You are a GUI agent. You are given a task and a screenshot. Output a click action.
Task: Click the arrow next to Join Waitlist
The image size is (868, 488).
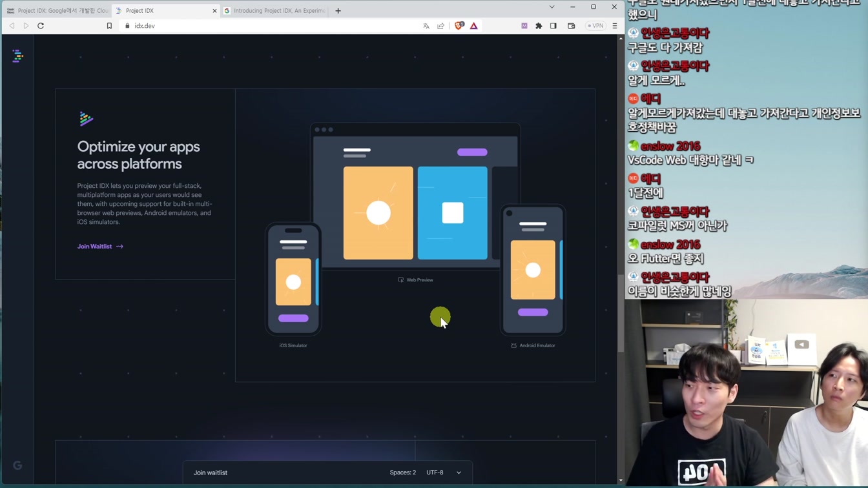coord(119,247)
